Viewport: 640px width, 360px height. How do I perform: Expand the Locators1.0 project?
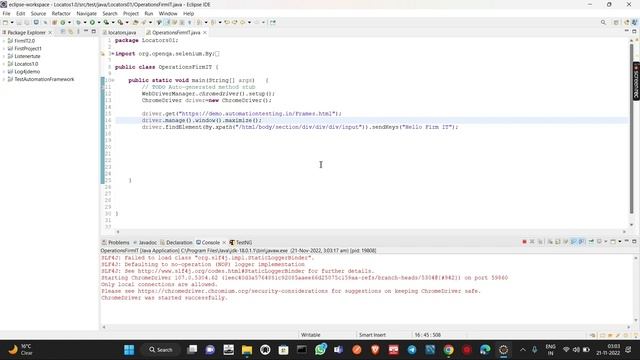tap(4, 64)
